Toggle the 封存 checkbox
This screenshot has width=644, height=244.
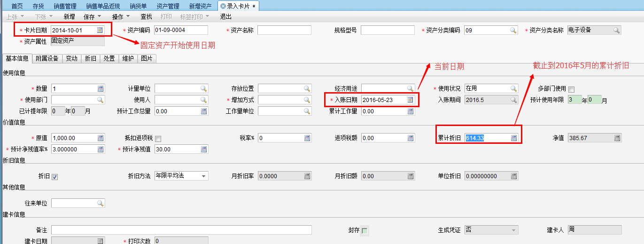365,230
